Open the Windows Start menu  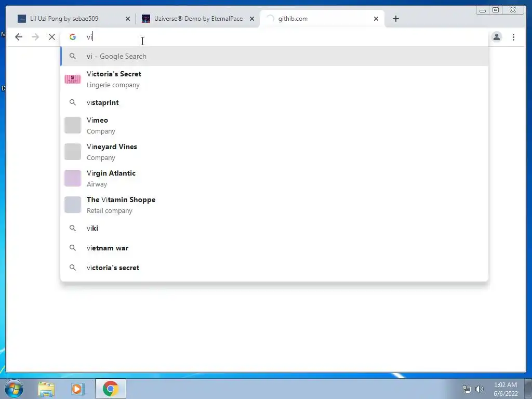pyautogui.click(x=14, y=389)
